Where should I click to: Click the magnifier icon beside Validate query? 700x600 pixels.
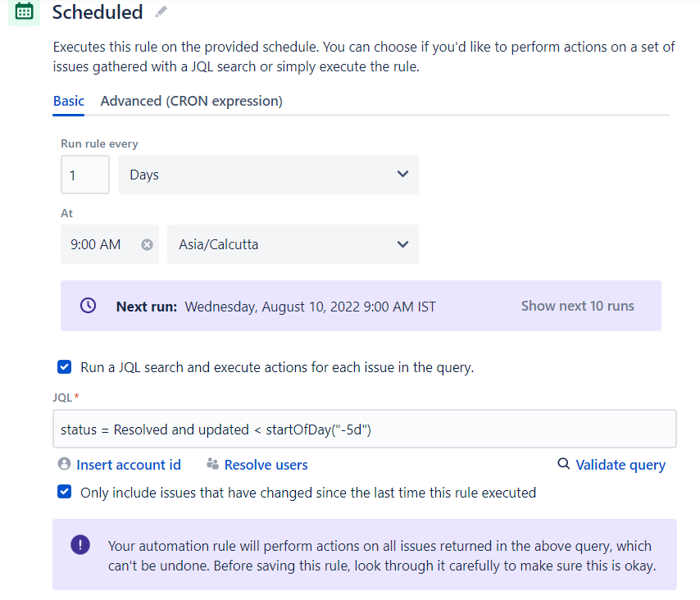[x=563, y=463]
